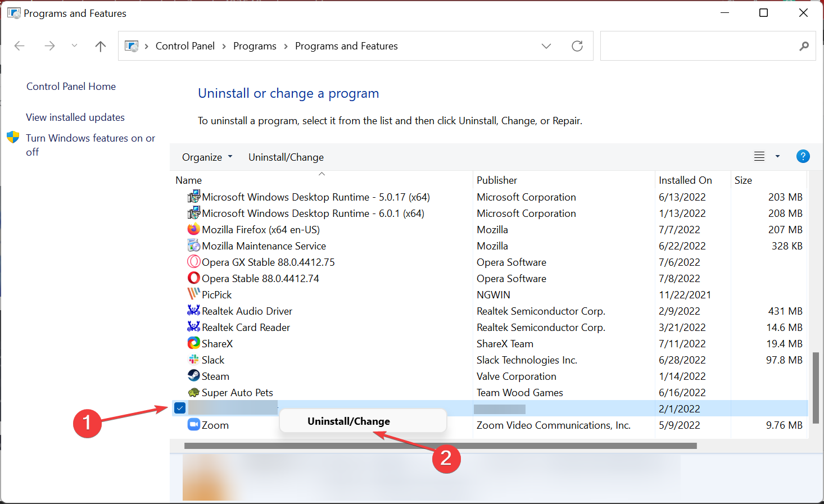Click the 11/22/2021 install date cell

point(685,295)
